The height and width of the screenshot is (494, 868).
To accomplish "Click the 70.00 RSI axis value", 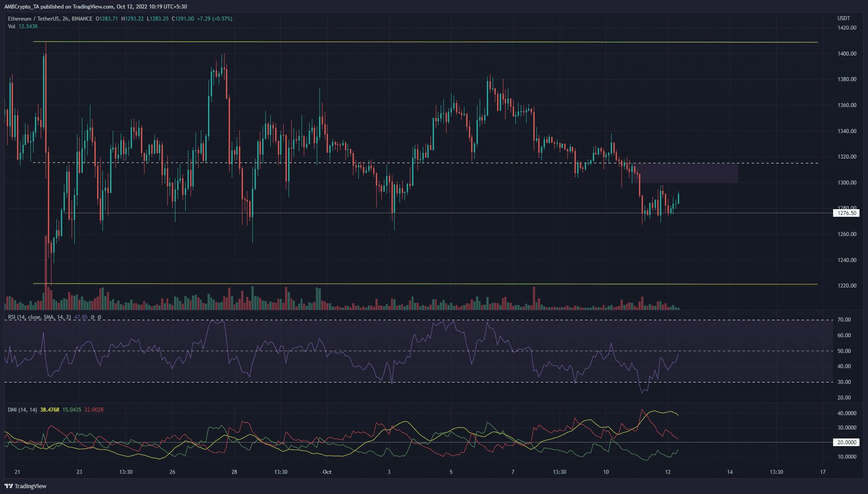I will 844,320.
